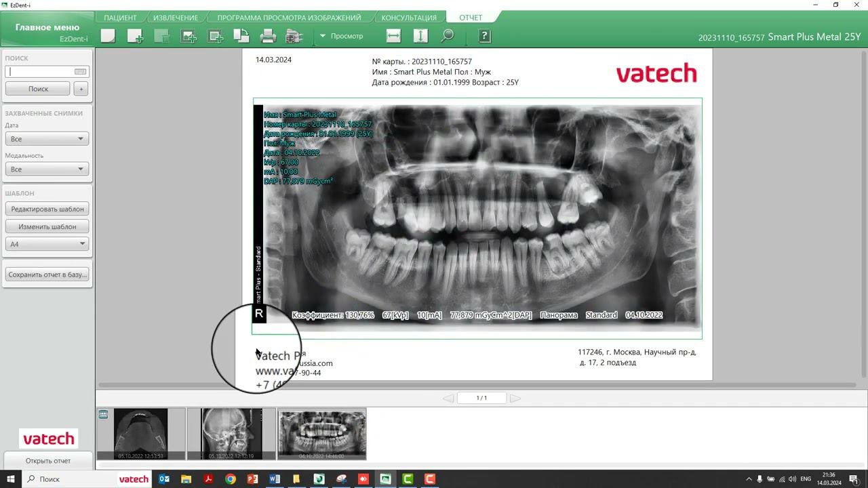Expand the Дата dropdown
The height and width of the screenshot is (488, 868).
pyautogui.click(x=47, y=139)
